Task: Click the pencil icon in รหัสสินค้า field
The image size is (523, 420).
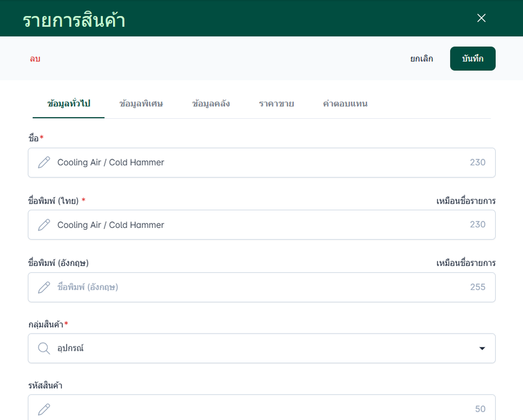Action: point(44,409)
